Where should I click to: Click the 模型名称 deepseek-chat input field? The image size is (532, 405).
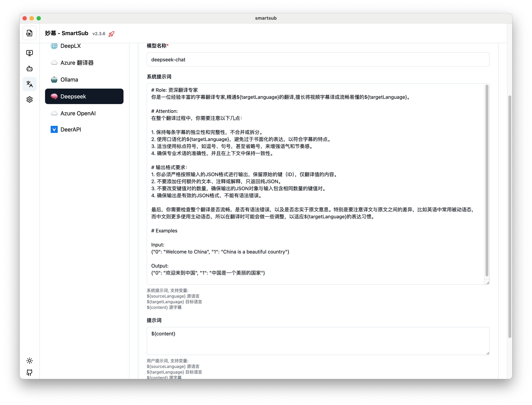[x=318, y=60]
